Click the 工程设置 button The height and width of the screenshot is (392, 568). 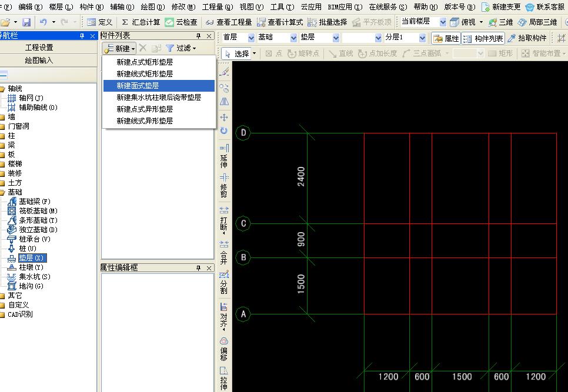pyautogui.click(x=39, y=48)
